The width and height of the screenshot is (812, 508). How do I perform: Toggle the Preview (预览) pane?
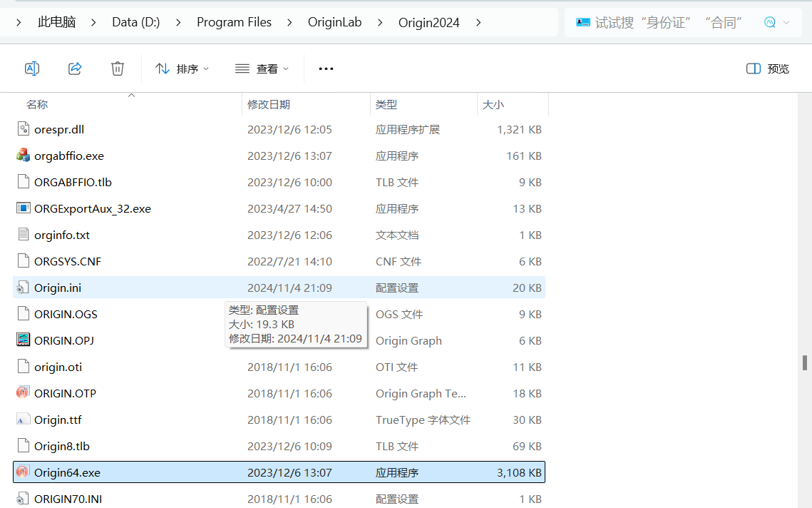point(768,68)
